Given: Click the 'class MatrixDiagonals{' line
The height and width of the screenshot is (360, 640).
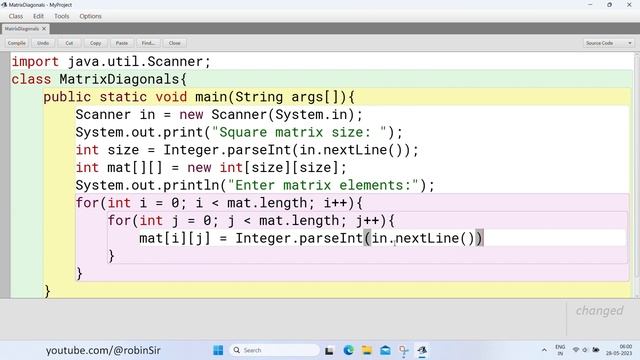Looking at the screenshot, I should pos(99,79).
